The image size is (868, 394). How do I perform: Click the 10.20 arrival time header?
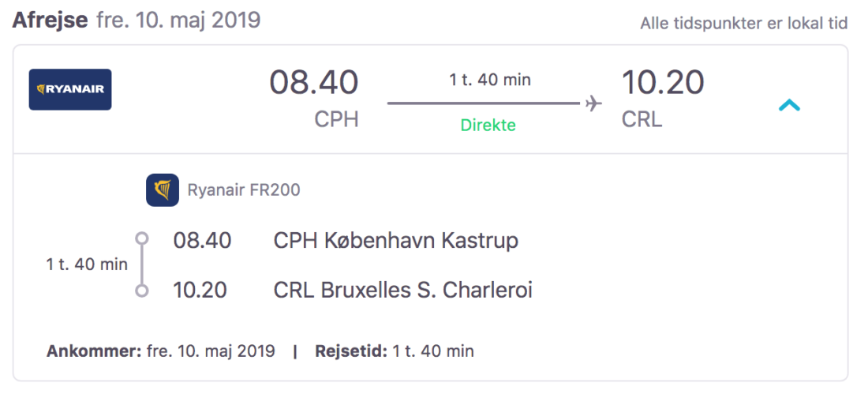pos(663,83)
